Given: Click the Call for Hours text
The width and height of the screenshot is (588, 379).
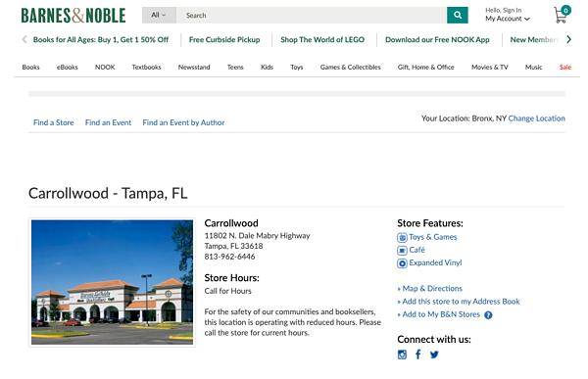Looking at the screenshot, I should pos(228,291).
